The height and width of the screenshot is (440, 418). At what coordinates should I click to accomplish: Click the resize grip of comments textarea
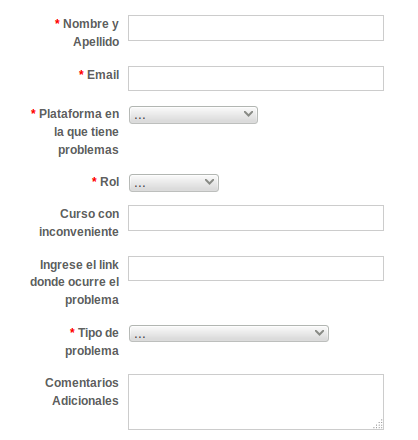(378, 424)
